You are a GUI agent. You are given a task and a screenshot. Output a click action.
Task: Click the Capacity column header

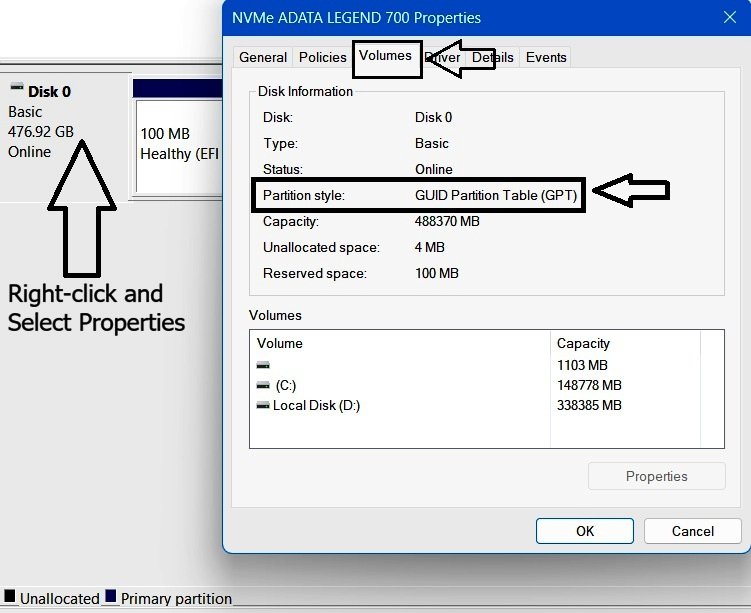point(583,343)
